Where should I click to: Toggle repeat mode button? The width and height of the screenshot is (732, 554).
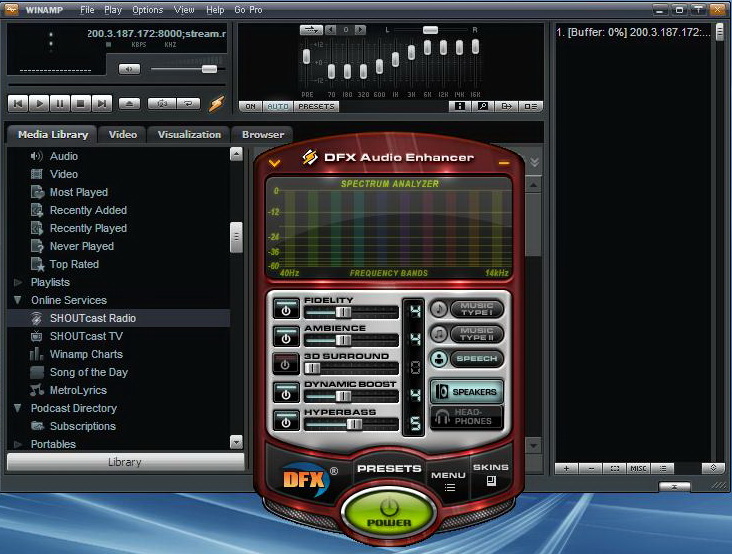click(188, 104)
